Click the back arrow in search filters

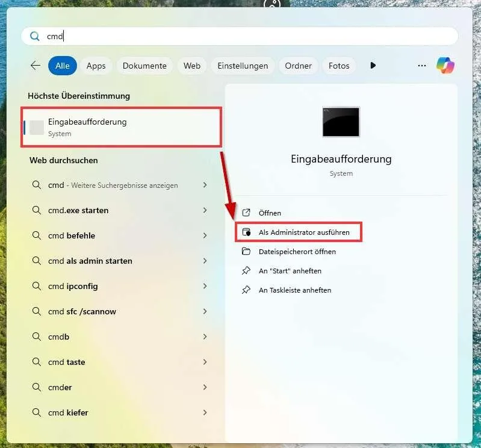(x=36, y=66)
